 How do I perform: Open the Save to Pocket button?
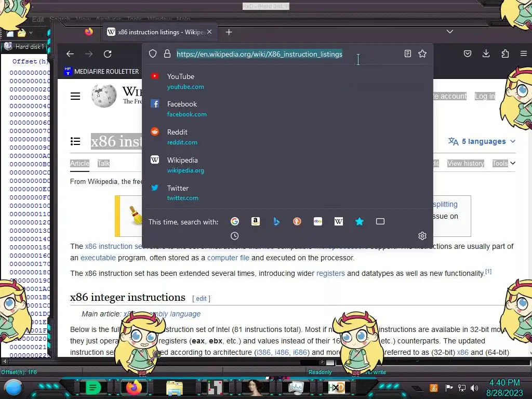(468, 54)
